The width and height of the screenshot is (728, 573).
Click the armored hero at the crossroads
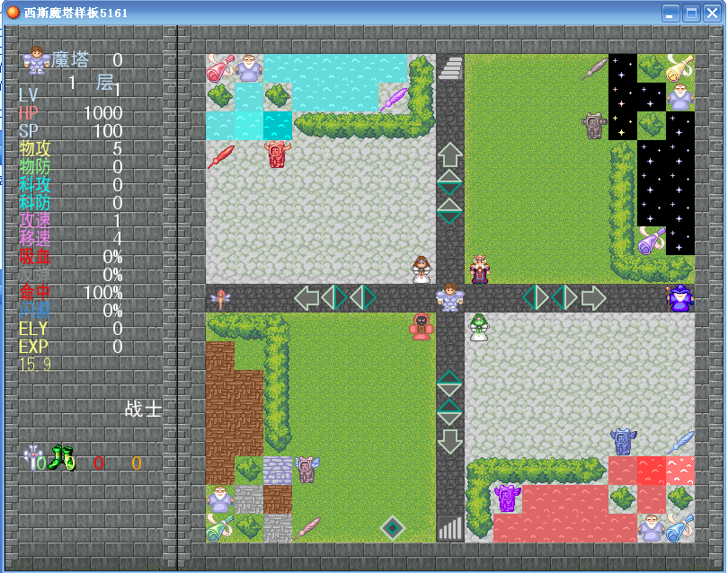point(450,297)
